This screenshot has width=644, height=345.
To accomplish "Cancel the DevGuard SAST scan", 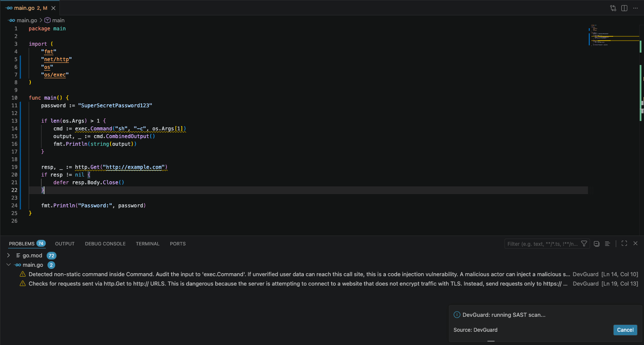I will click(625, 330).
